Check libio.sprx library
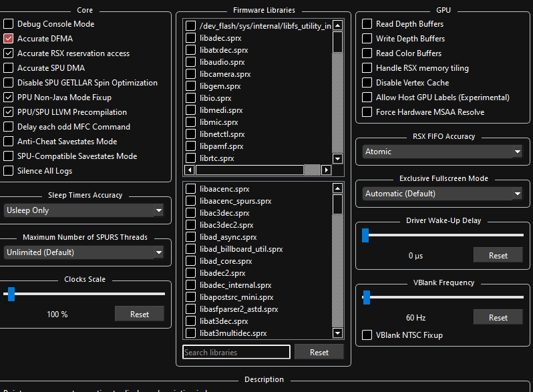 [x=191, y=98]
